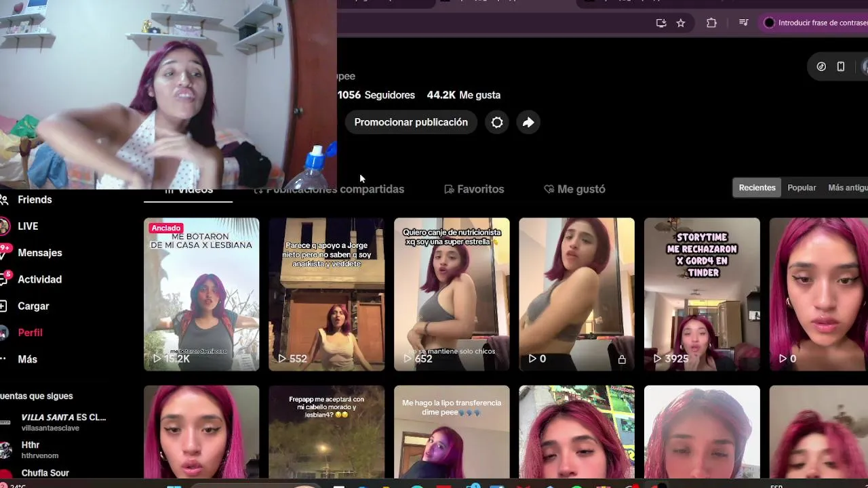This screenshot has height=488, width=868.
Task: Open followed account VILLA SANTA ES CL...
Action: 53,422
